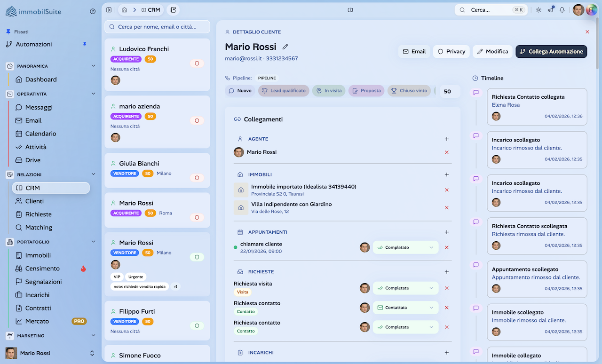Go to Immobili from the Portafoglio menu
602x364 pixels.
point(34,255)
